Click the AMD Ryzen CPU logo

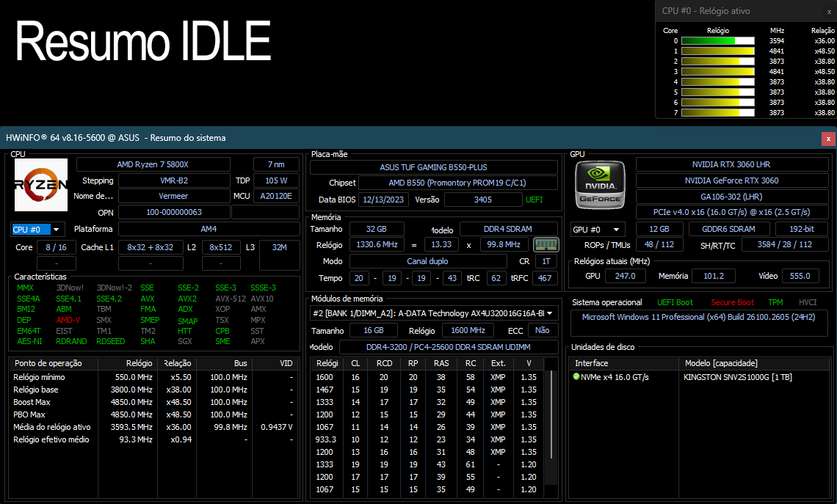click(x=41, y=185)
